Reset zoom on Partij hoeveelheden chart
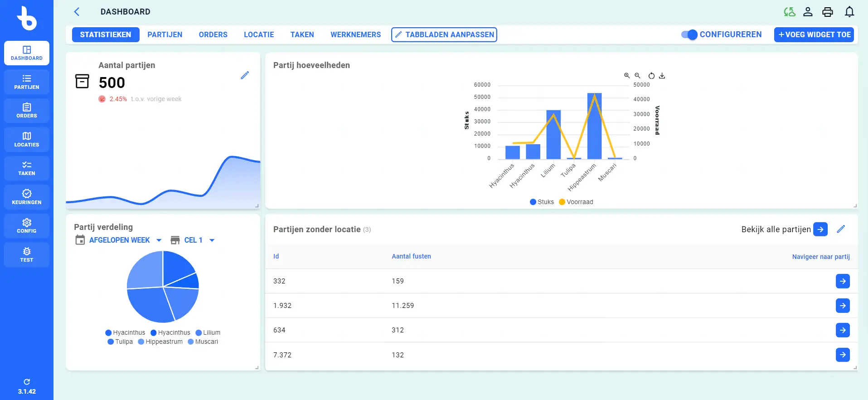 pos(651,76)
